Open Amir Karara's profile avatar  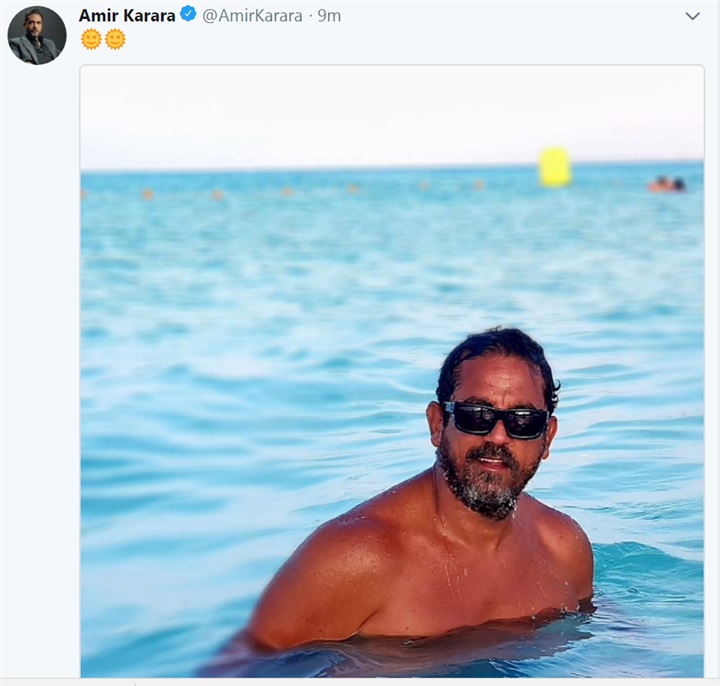37,35
